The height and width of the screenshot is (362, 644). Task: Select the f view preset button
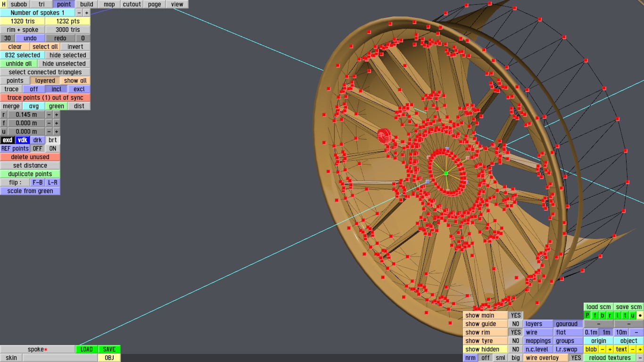[595, 315]
